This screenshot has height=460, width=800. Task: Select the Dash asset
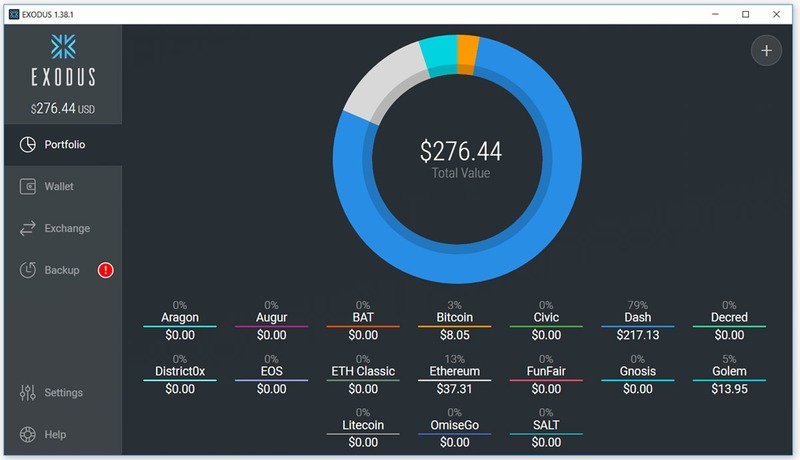pos(638,321)
